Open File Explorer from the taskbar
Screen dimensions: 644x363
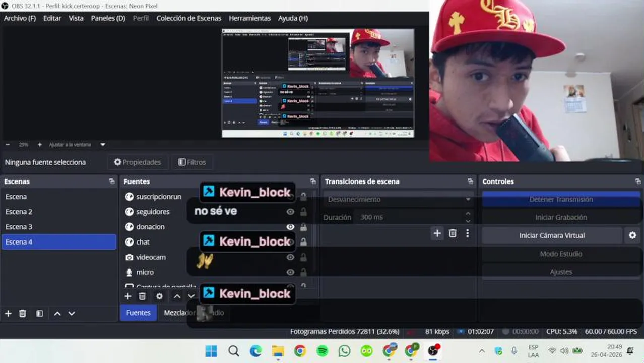pos(278,351)
